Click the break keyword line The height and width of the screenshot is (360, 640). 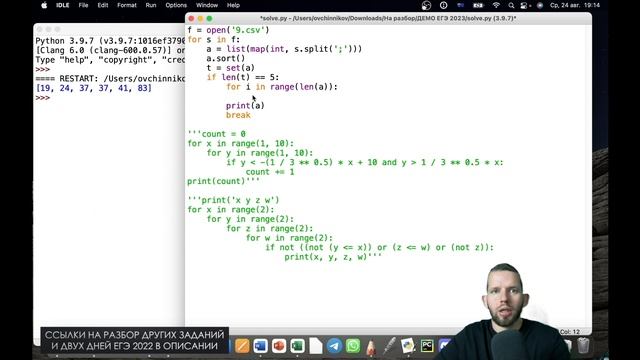pos(238,115)
